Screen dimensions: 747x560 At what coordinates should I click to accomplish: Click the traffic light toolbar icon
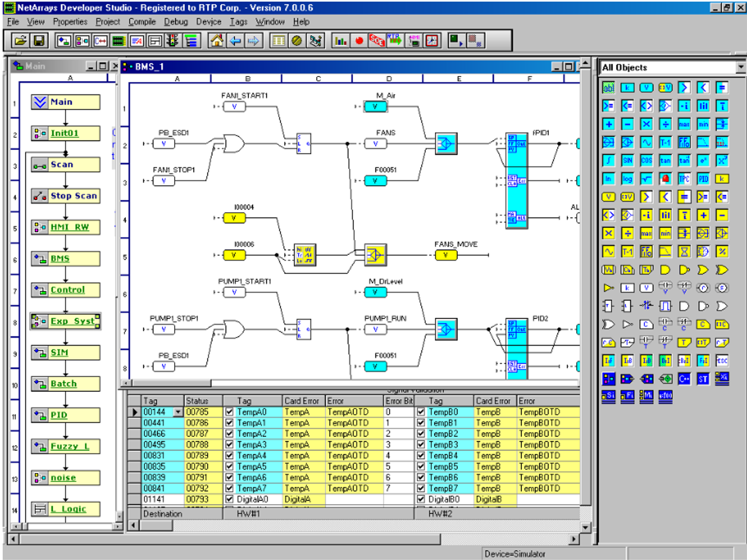tap(173, 41)
